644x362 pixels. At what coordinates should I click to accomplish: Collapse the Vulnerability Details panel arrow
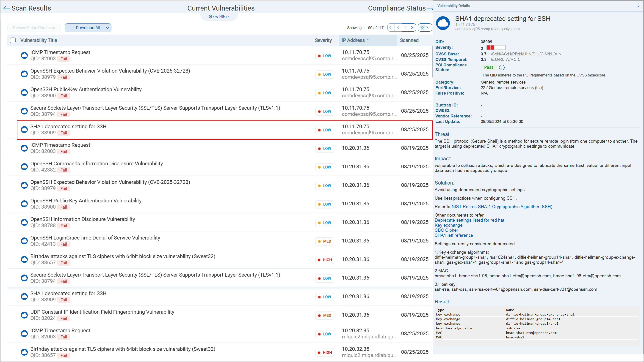pyautogui.click(x=638, y=6)
